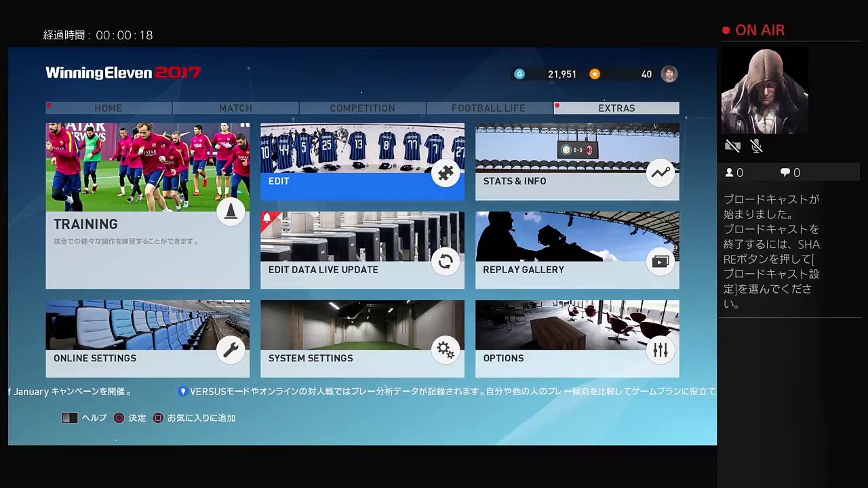This screenshot has width=868, height=488.
Task: Go to the FOOTBALL LIFE tab
Action: click(x=489, y=108)
